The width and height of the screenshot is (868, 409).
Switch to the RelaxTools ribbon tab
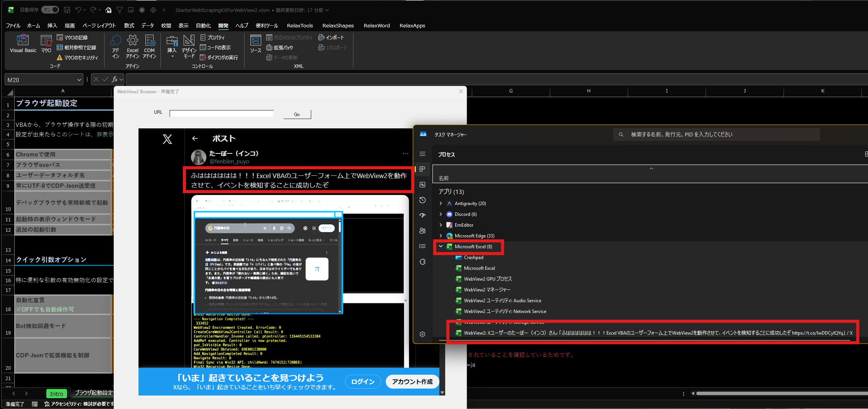(300, 25)
